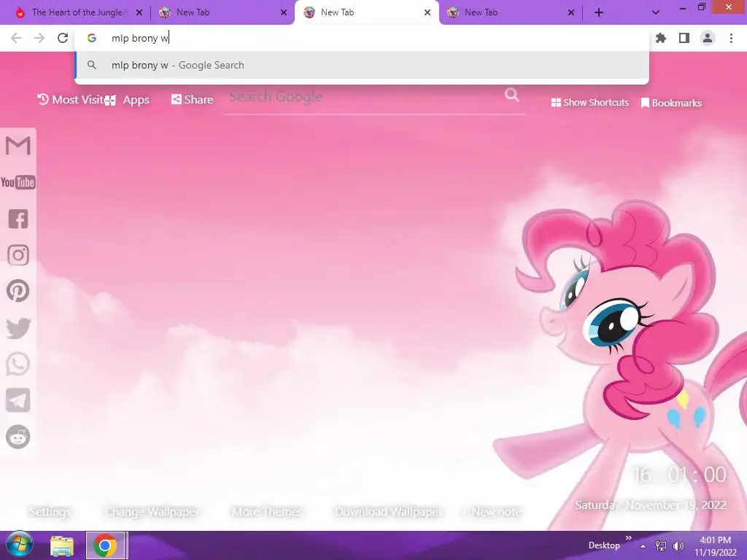Open the volume control tray icon
Screen dimensions: 747x560
point(678,546)
